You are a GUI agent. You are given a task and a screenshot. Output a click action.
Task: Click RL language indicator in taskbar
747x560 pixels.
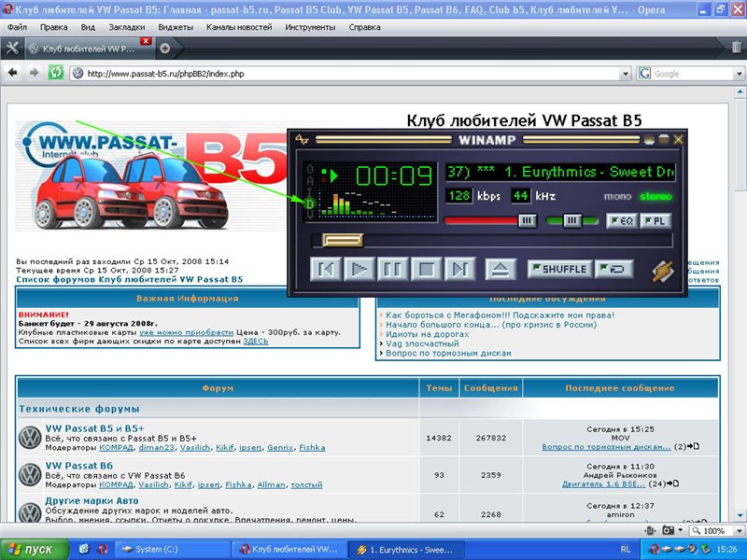pos(626,549)
